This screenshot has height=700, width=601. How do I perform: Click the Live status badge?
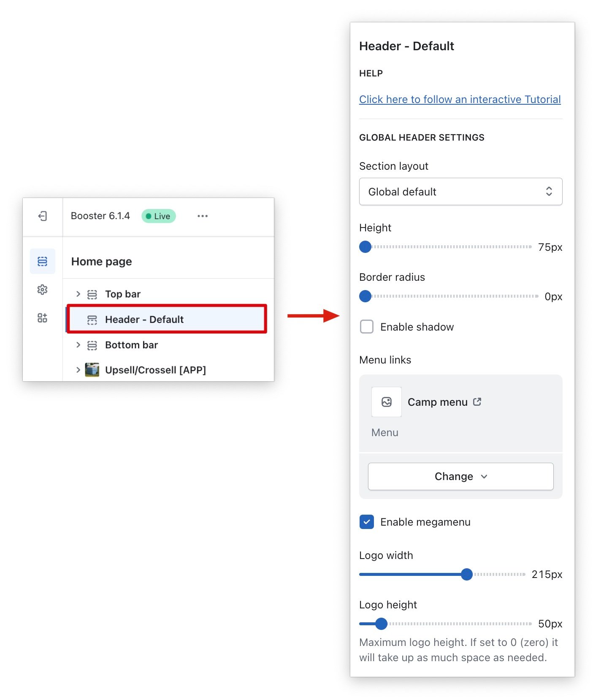point(159,216)
